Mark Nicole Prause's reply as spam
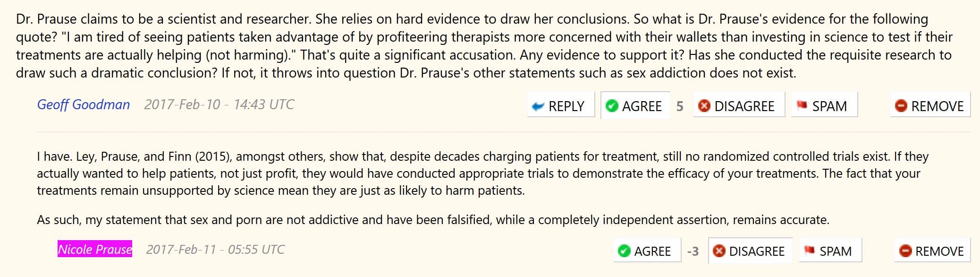The height and width of the screenshot is (277, 980). coord(830,251)
